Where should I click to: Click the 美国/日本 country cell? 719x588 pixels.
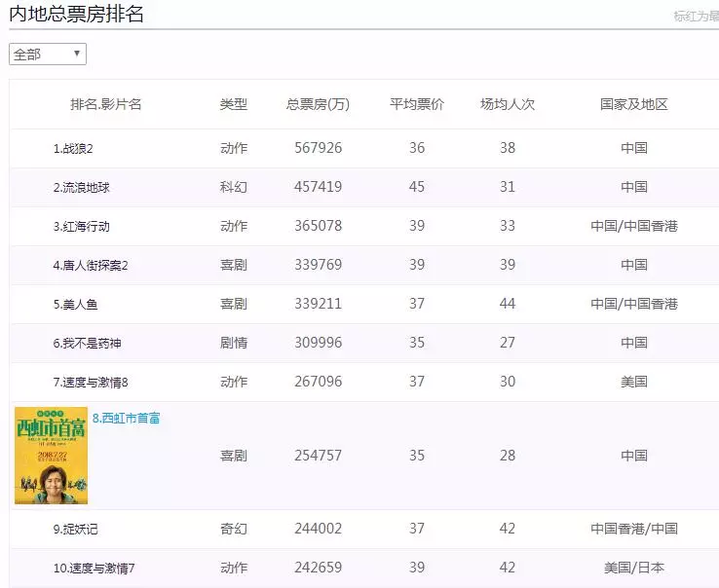(x=634, y=568)
